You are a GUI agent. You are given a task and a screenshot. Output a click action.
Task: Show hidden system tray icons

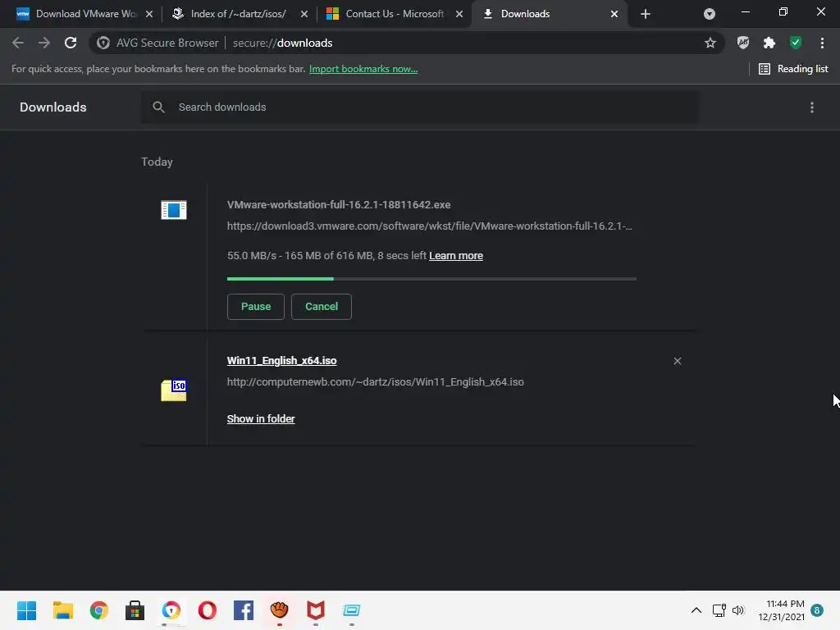point(696,610)
